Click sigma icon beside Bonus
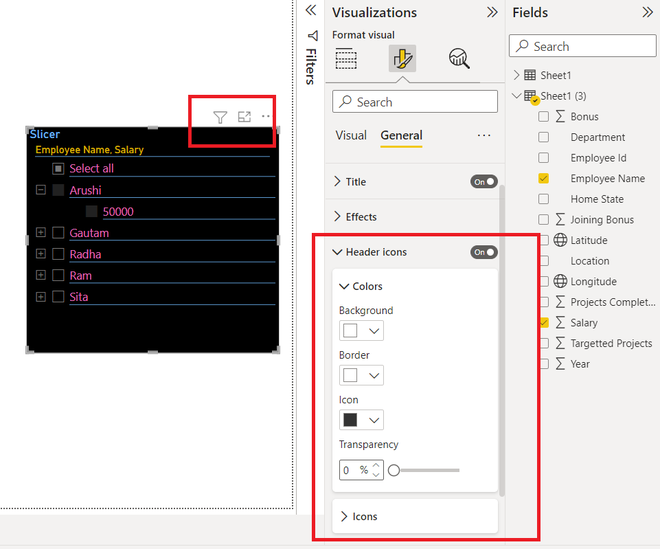 tap(560, 116)
